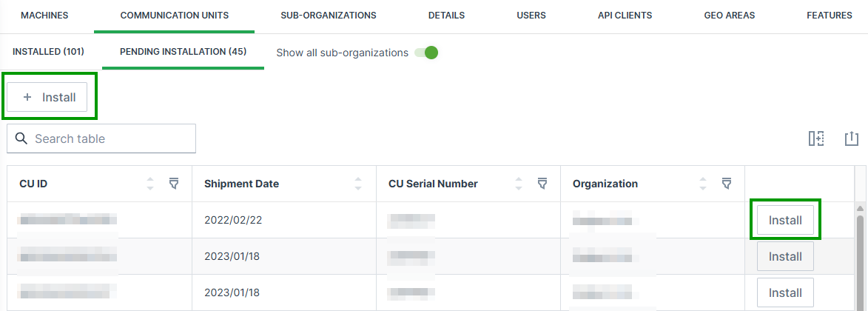Sort table by Shipment Date
The image size is (868, 311).
pyautogui.click(x=358, y=184)
